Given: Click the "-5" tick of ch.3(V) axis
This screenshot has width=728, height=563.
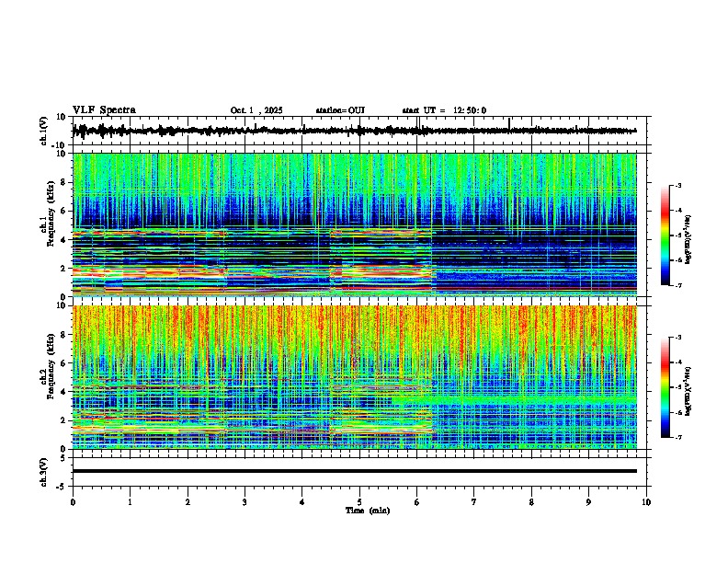Looking at the screenshot, I should (63, 487).
